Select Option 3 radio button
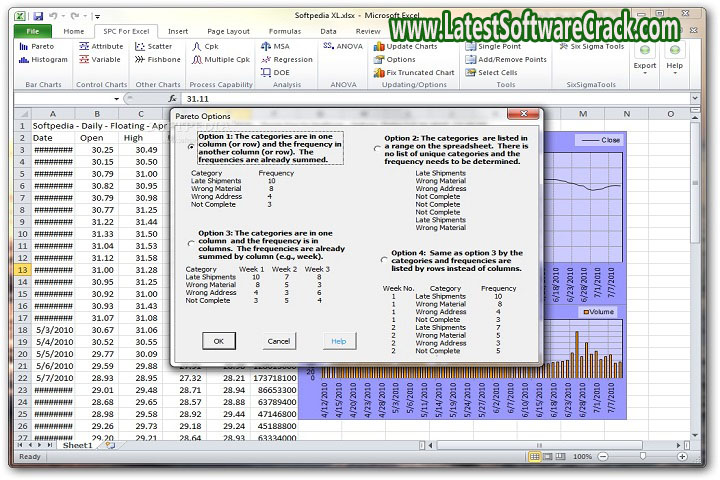Image resolution: width=720 pixels, height=480 pixels. (x=191, y=243)
